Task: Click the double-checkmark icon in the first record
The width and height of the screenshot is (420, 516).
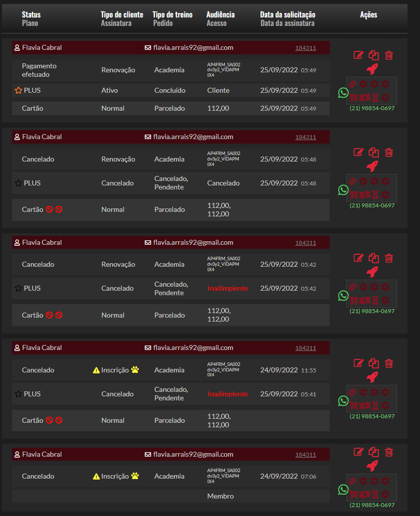Action: click(x=353, y=84)
